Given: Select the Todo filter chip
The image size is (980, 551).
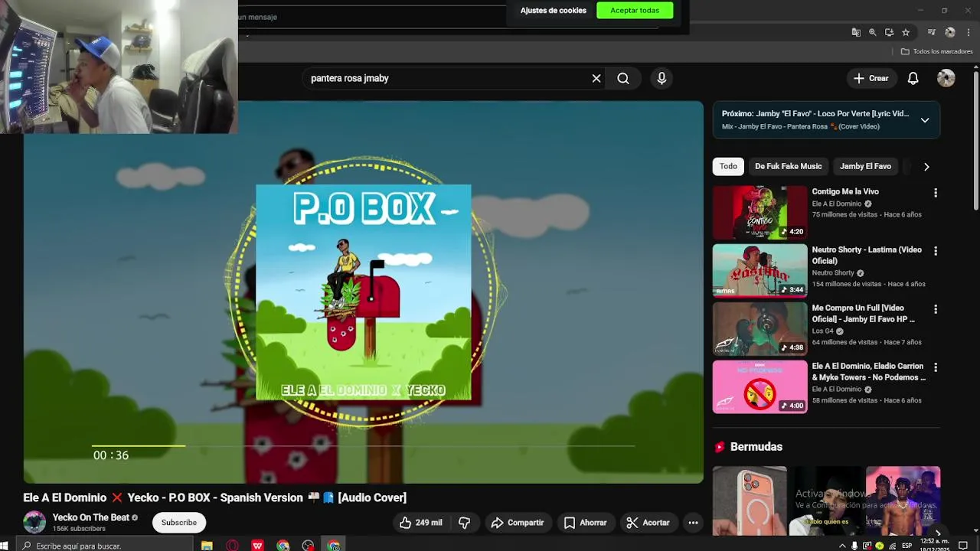Looking at the screenshot, I should [728, 166].
